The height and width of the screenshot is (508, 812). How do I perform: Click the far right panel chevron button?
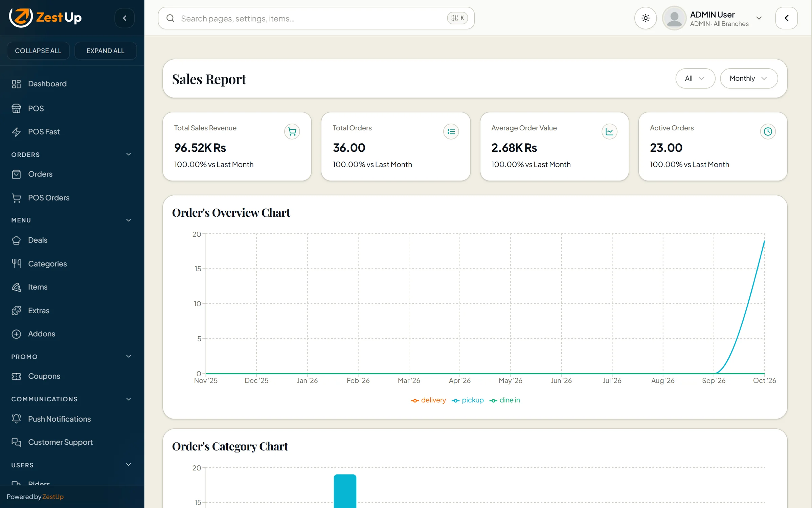click(786, 18)
